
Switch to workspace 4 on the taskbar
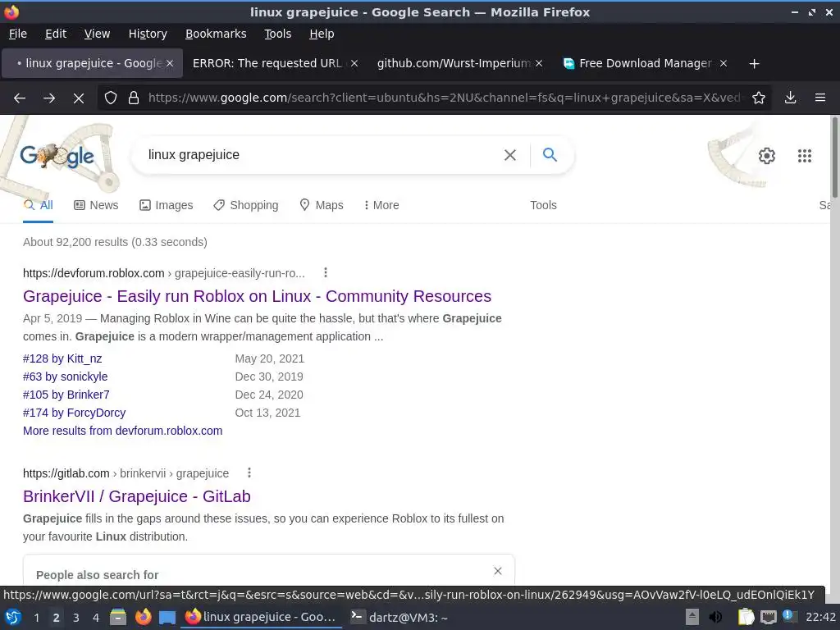coord(96,618)
